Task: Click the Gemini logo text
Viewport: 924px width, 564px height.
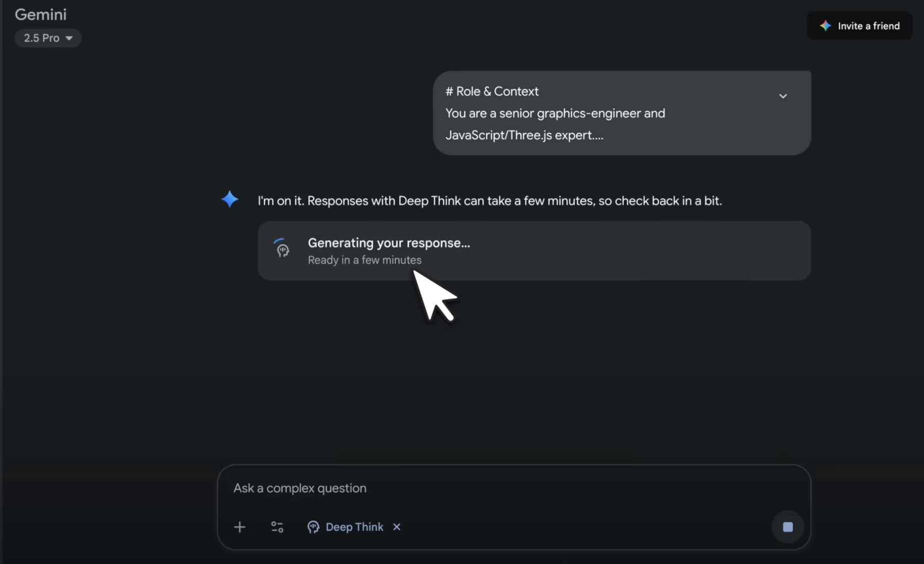Action: click(41, 14)
